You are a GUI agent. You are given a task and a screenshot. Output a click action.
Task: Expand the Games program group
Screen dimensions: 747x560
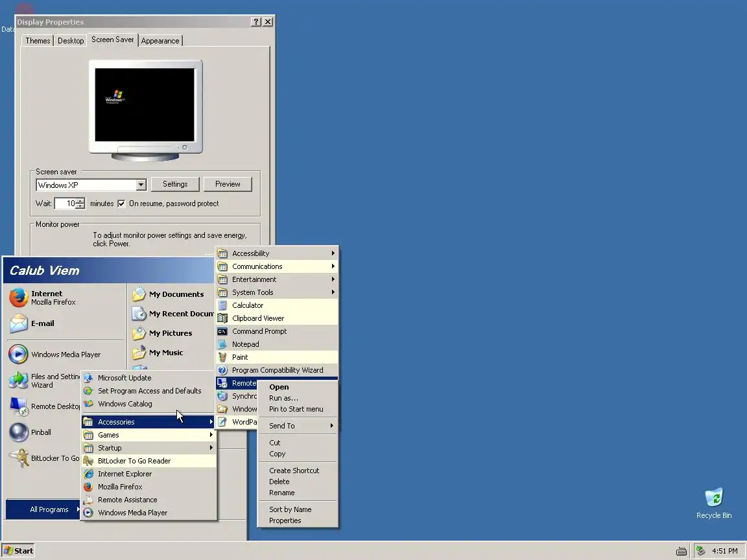click(148, 435)
